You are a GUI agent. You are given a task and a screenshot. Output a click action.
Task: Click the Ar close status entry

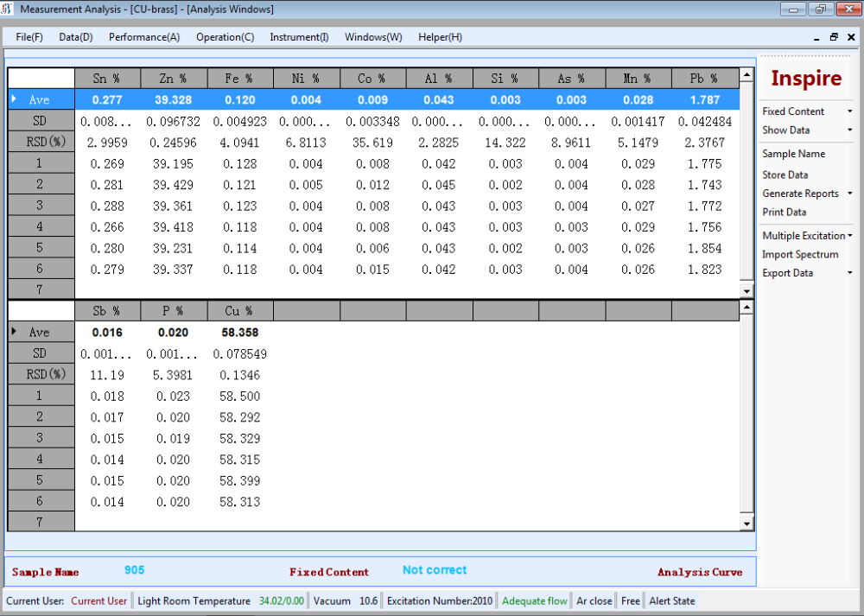point(594,600)
